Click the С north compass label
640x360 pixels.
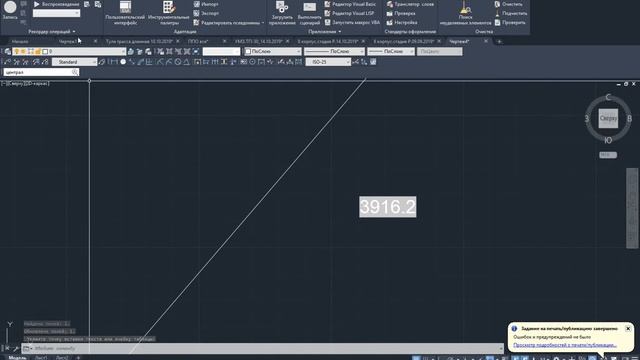608,97
